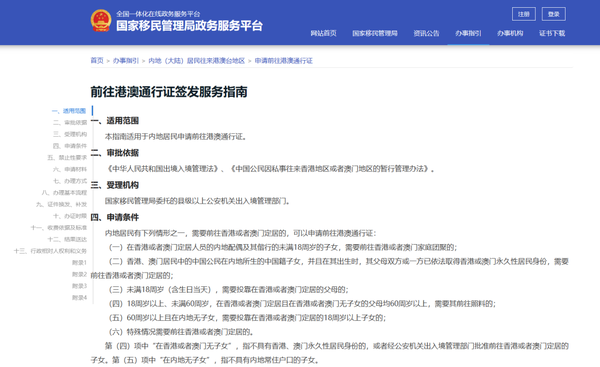Jump to 九、证件换发、补发 in sidebar
600x367 pixels.
62,204
